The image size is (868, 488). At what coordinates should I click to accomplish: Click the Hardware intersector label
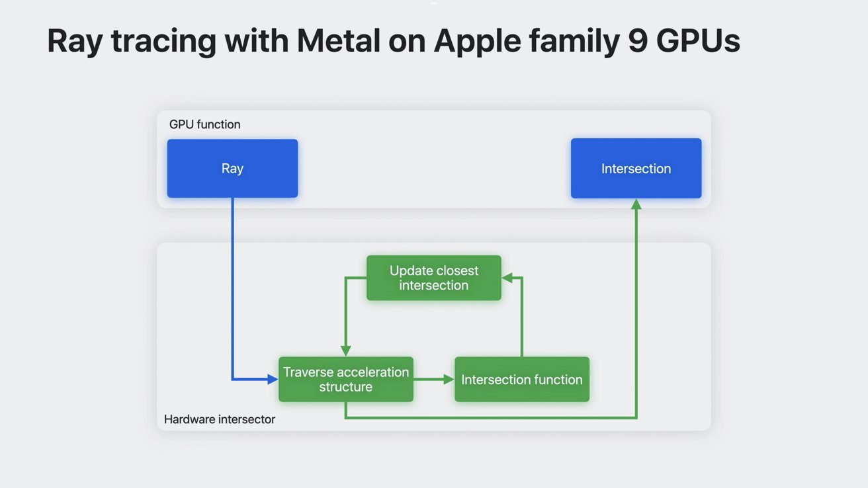220,419
